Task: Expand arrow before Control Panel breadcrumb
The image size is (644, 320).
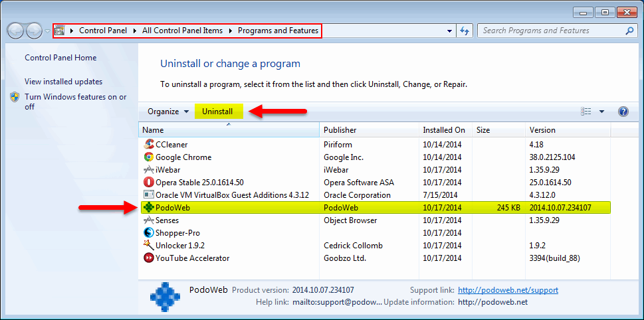Action: [72, 31]
